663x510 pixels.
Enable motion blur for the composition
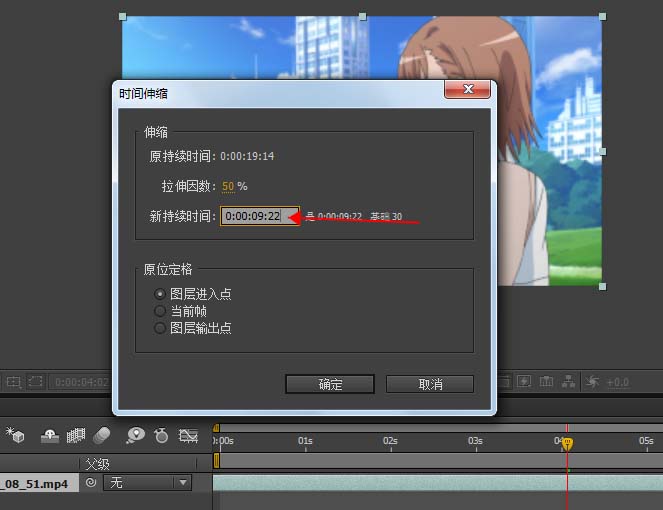pos(102,435)
